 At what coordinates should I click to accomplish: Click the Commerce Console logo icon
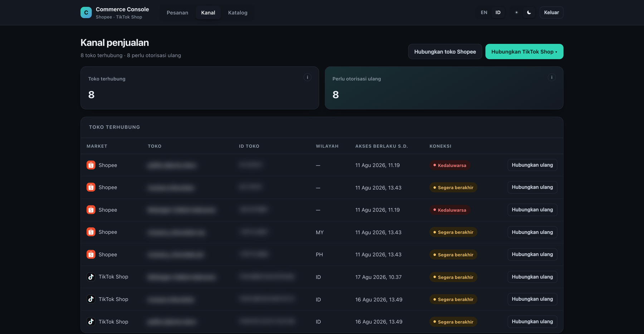click(x=86, y=13)
